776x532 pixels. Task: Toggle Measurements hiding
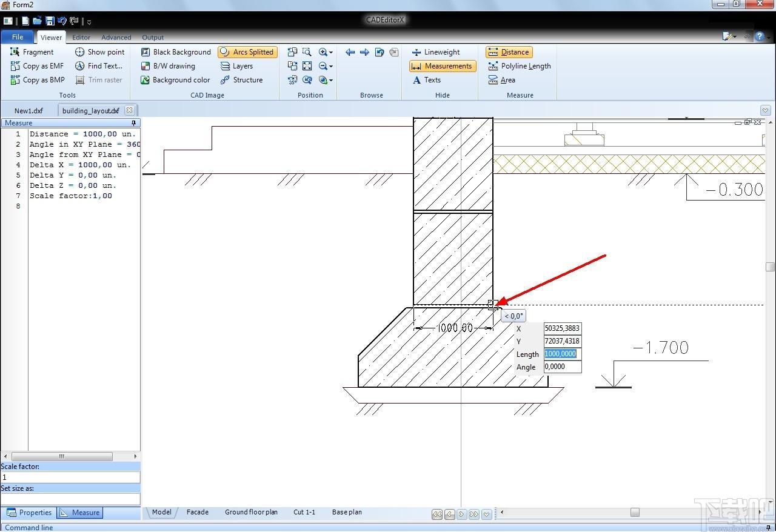tap(443, 66)
